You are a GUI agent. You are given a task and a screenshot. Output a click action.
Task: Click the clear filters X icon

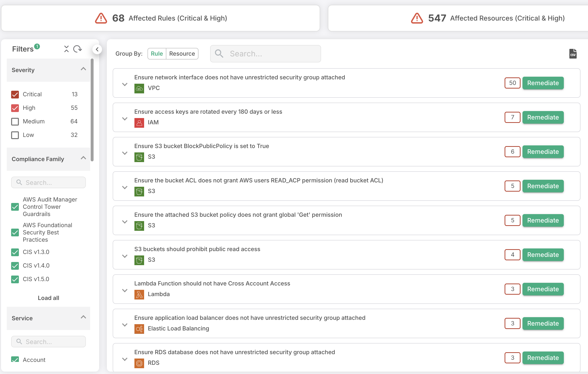click(x=66, y=49)
